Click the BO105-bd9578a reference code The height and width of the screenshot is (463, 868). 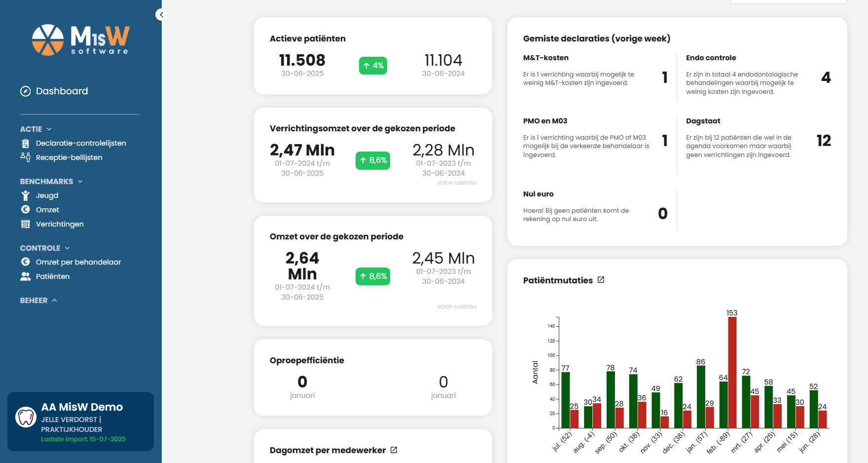click(457, 307)
